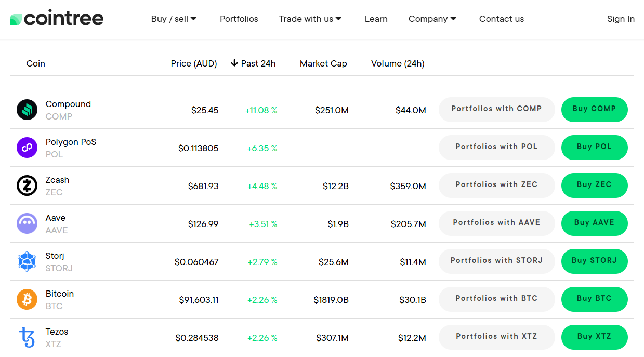Open Portfolios with COMP
Screen dimensions: 644x357
[497, 110]
